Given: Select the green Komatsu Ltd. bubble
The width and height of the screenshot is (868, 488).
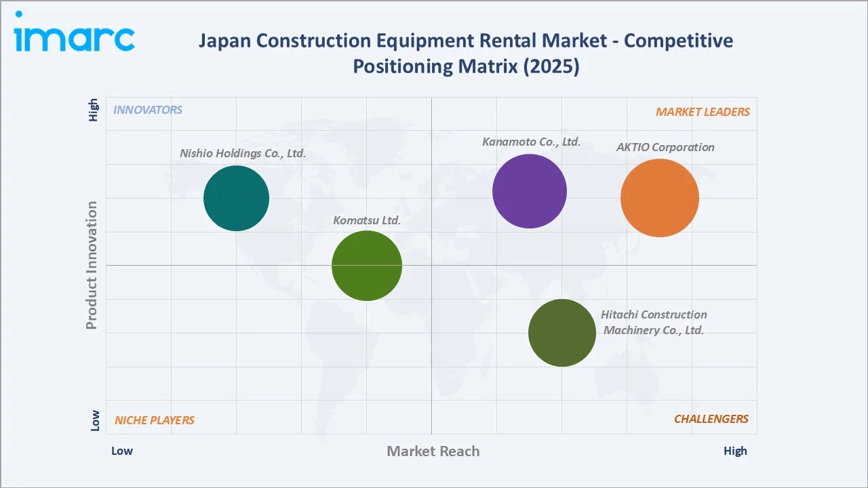Looking at the screenshot, I should (367, 266).
